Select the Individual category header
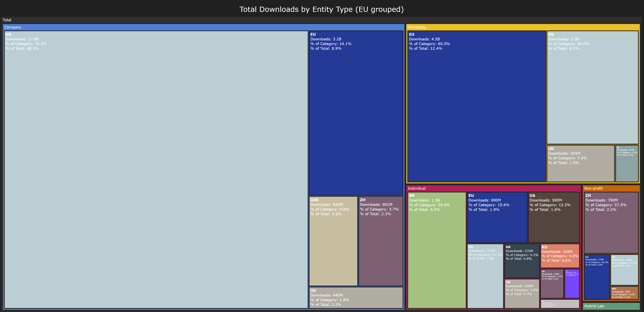The image size is (644, 312). coord(416,188)
